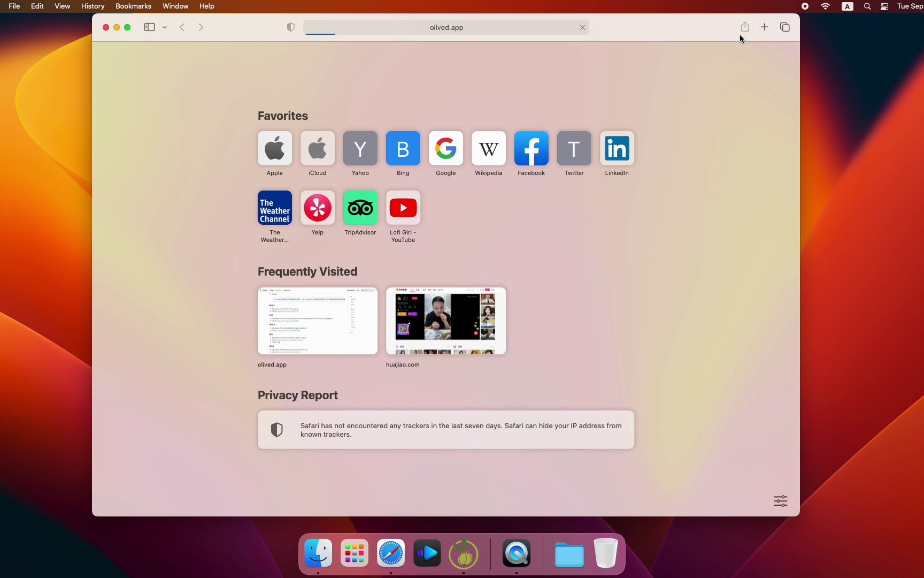Click the olived.app label under Frequently Visited
The width and height of the screenshot is (924, 578).
click(272, 364)
